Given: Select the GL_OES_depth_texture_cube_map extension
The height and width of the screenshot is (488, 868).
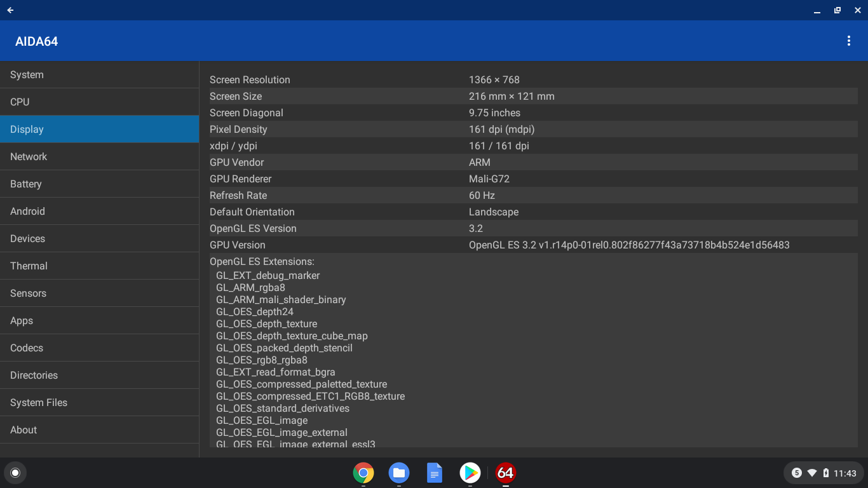Looking at the screenshot, I should 292,335.
